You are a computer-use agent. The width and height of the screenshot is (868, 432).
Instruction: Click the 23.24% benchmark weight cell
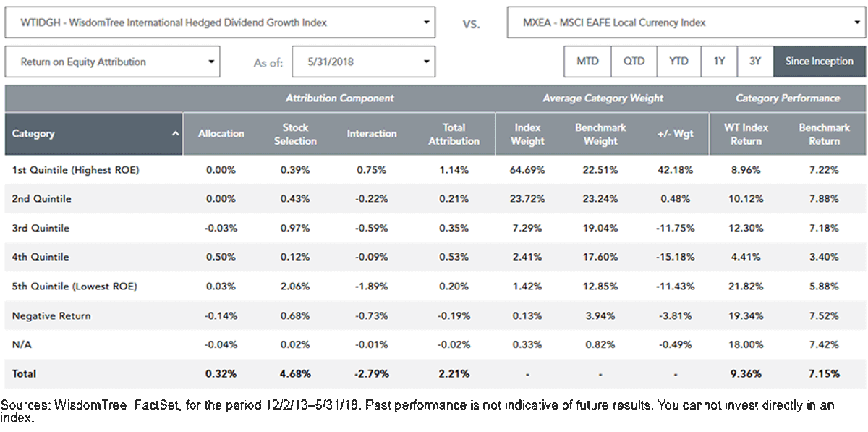(x=600, y=199)
